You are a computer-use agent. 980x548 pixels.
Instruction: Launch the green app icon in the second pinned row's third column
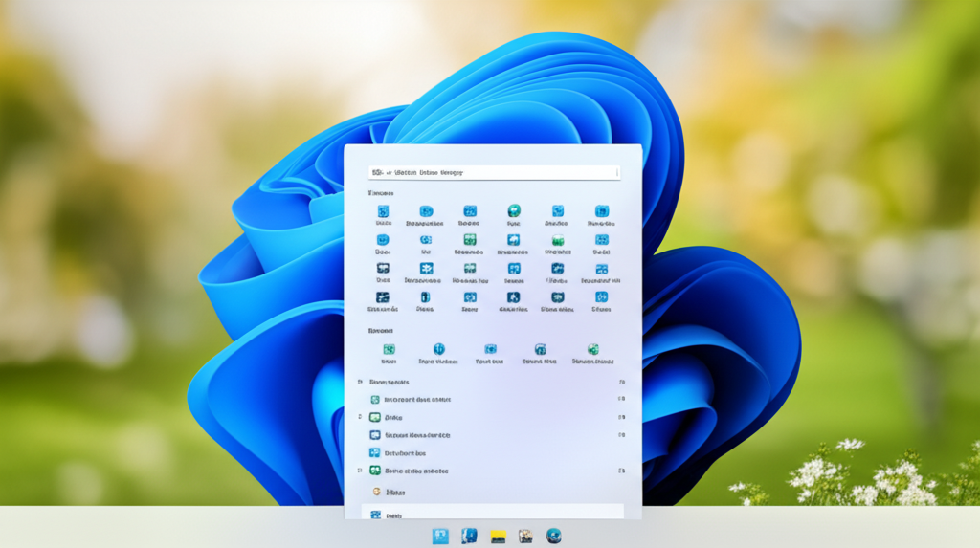(x=470, y=240)
